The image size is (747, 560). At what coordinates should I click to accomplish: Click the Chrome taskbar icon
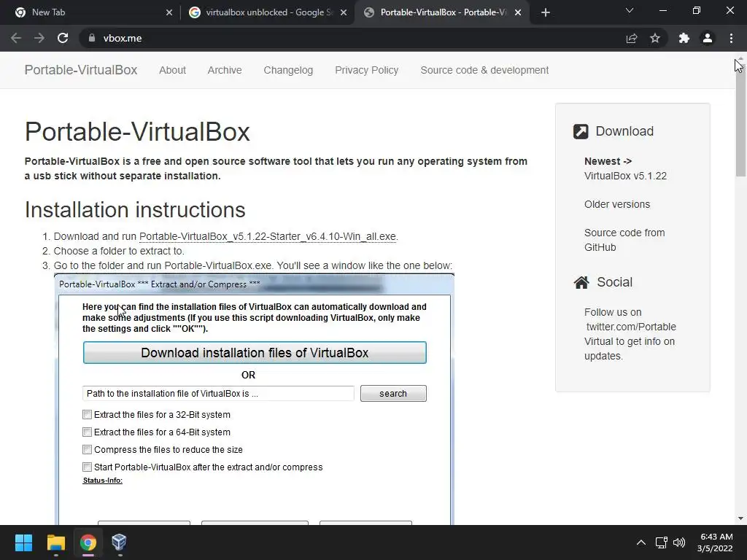[88, 542]
